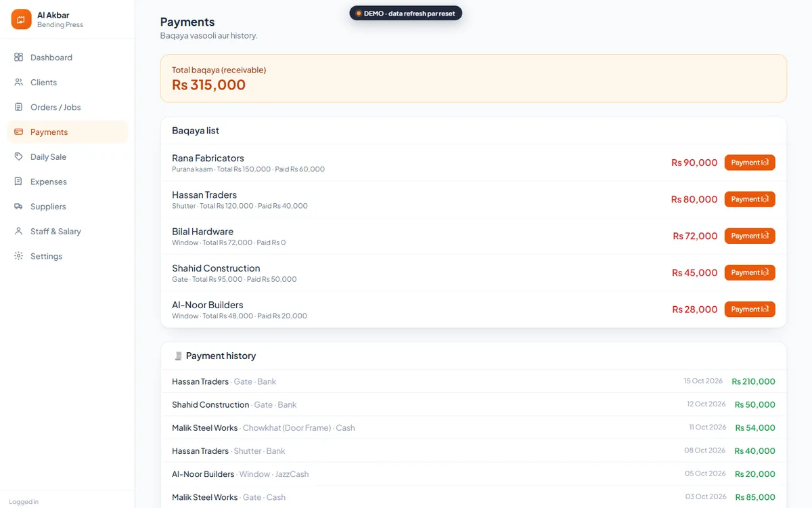Click the Staff & Salary person icon
This screenshot has width=812, height=508.
(18, 231)
